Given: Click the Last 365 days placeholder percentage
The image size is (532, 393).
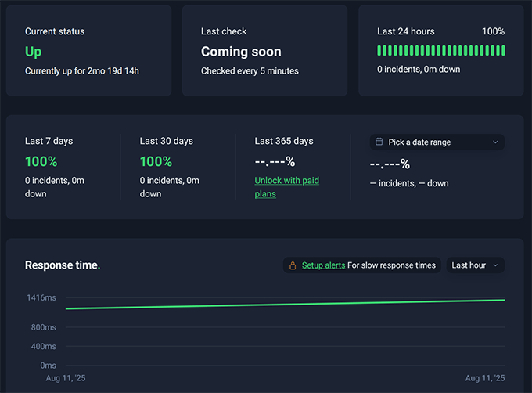Looking at the screenshot, I should [275, 161].
